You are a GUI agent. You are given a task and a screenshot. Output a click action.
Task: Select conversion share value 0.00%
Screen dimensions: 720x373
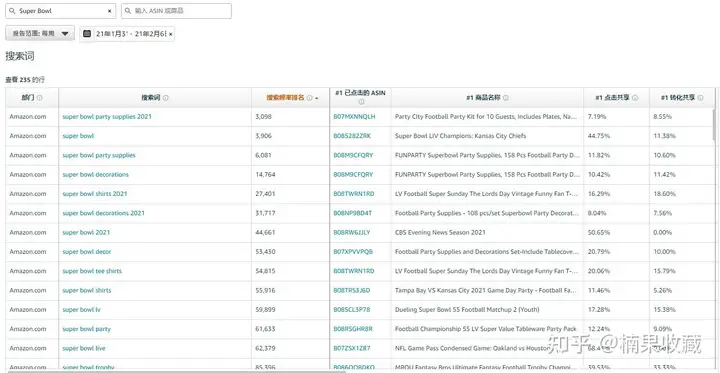[663, 232]
